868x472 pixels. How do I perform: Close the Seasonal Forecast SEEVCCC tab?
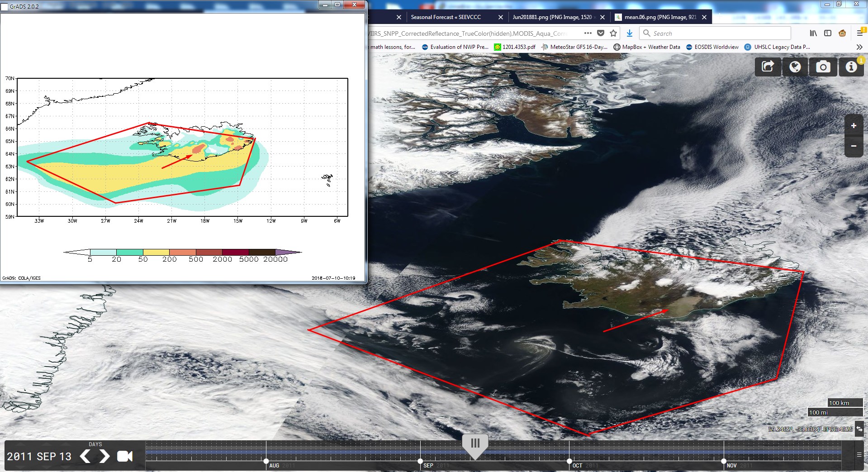pyautogui.click(x=500, y=17)
